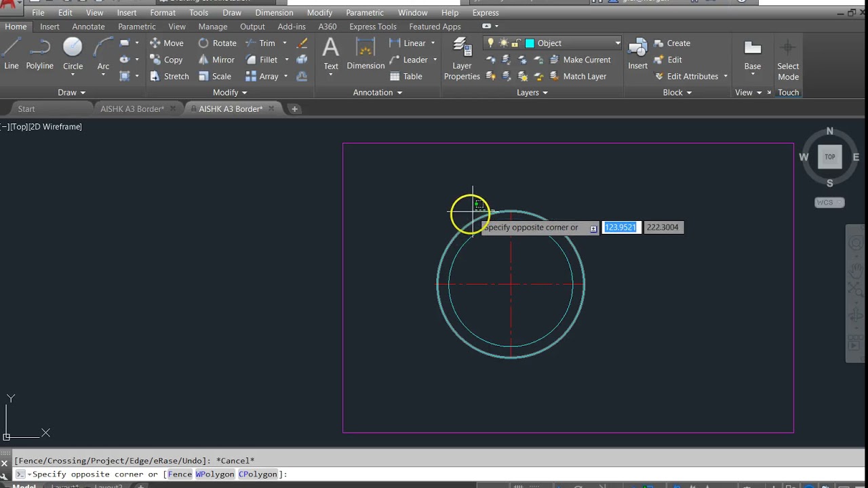Choose the Arc tool
Image resolution: width=868 pixels, height=488 pixels.
click(x=103, y=53)
